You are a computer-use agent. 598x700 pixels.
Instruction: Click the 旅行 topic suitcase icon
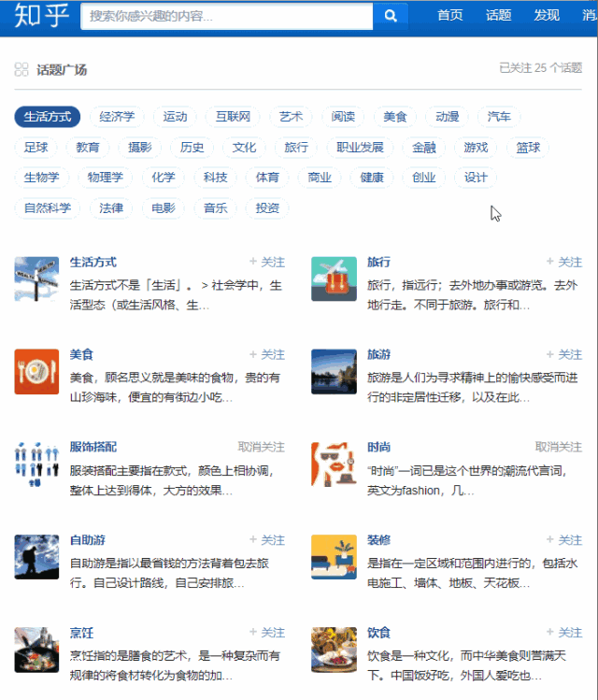(x=334, y=279)
